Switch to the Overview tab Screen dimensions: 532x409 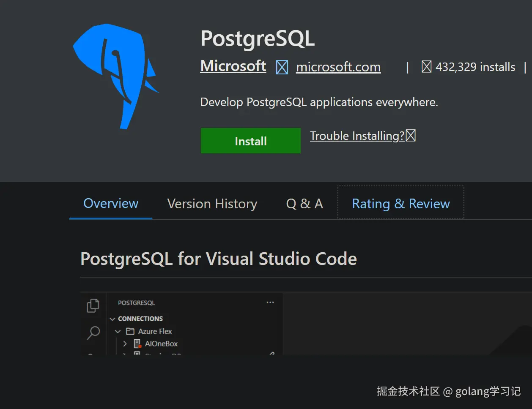click(111, 204)
